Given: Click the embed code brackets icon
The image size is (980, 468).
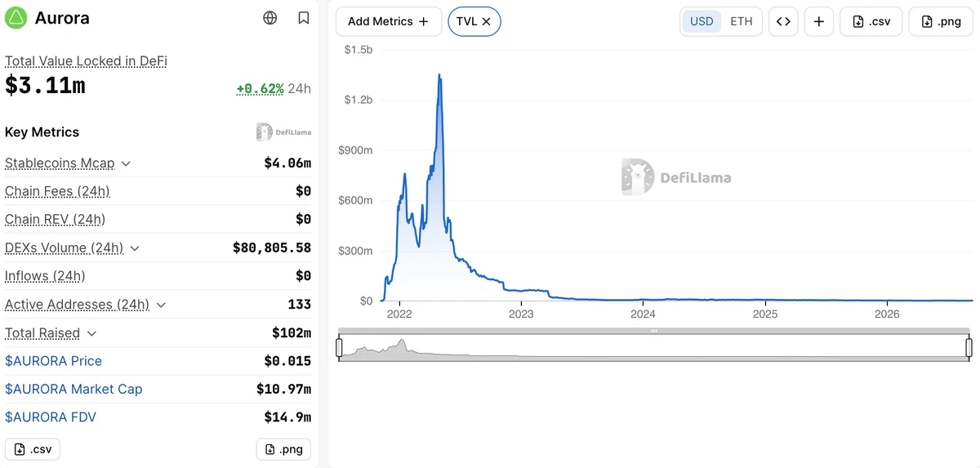Looking at the screenshot, I should (783, 21).
